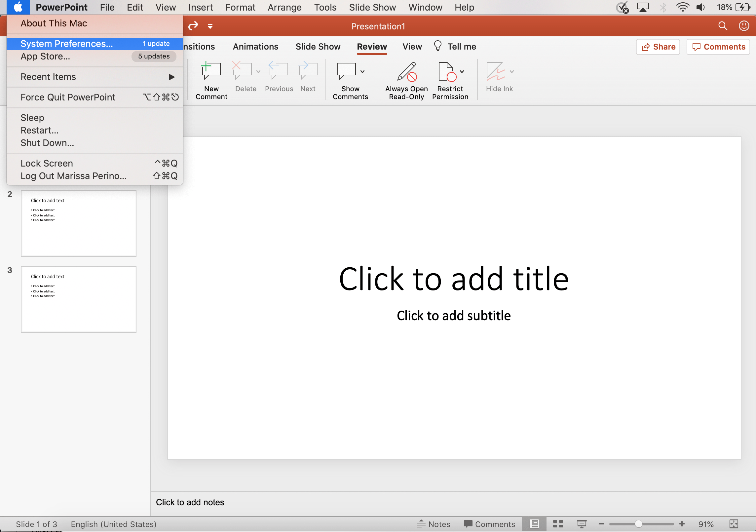Click the zoom slider handle

point(638,524)
